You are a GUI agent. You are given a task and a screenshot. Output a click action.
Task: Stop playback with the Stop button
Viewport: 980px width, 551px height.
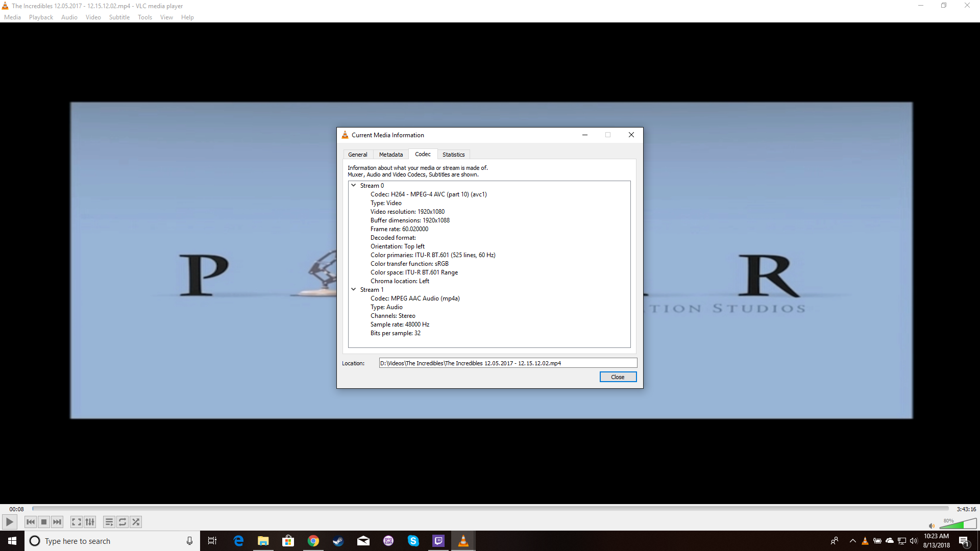tap(44, 522)
